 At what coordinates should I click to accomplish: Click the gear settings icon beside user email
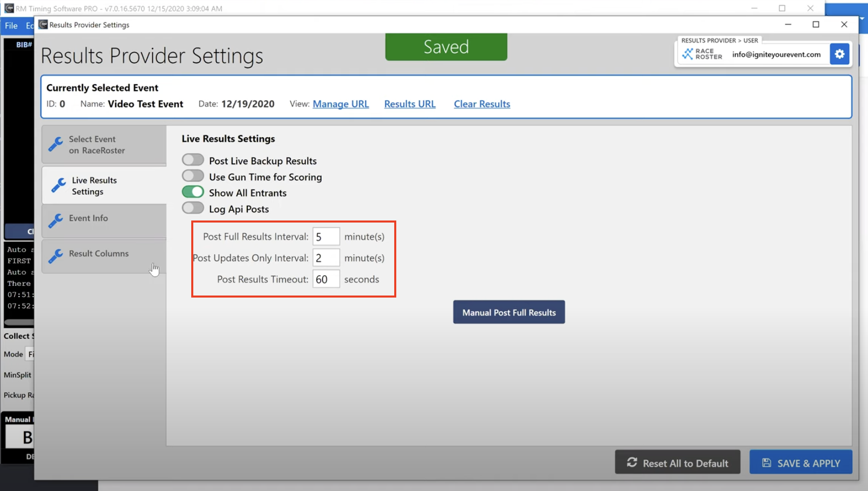(x=839, y=54)
